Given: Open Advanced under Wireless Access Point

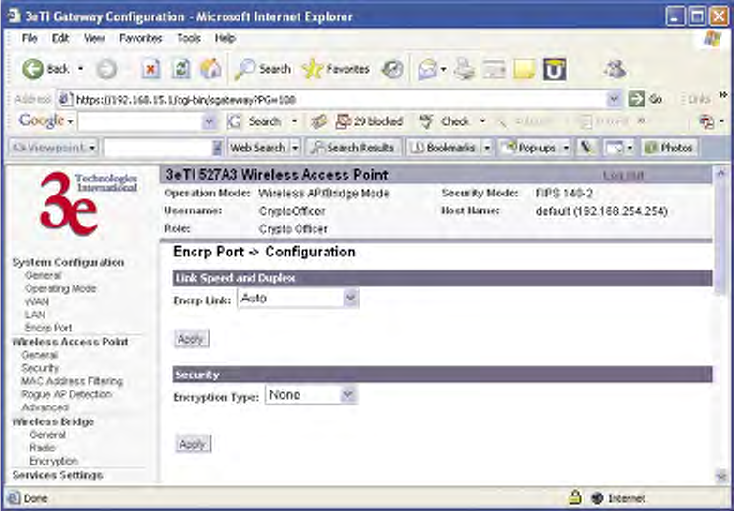Looking at the screenshot, I should (45, 407).
